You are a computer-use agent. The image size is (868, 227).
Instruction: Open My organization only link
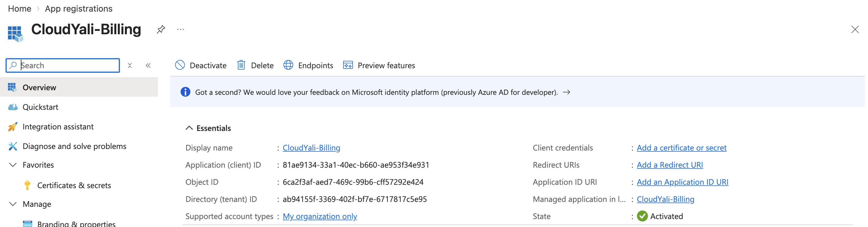click(x=320, y=217)
